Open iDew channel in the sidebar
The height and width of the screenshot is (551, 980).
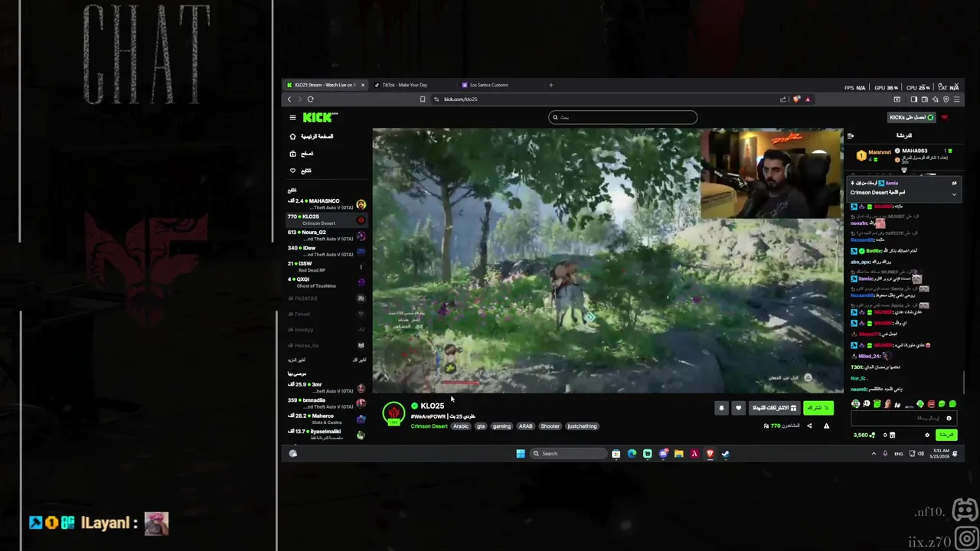click(x=327, y=251)
